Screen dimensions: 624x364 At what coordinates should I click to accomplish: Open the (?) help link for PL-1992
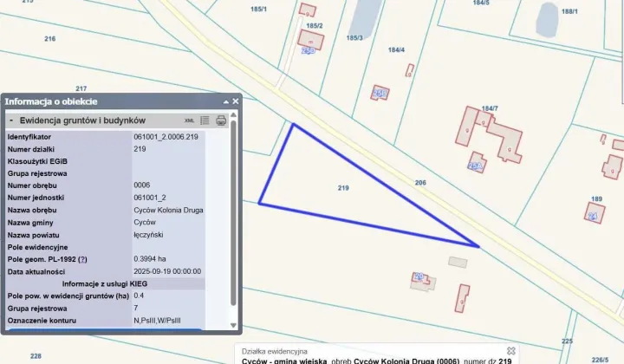82,259
